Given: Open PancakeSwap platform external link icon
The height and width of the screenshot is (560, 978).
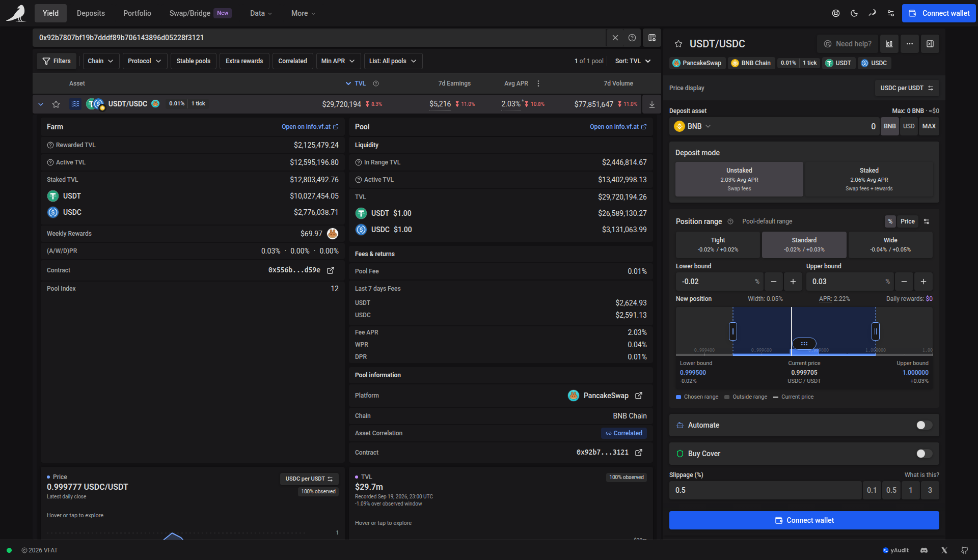Looking at the screenshot, I should tap(639, 396).
